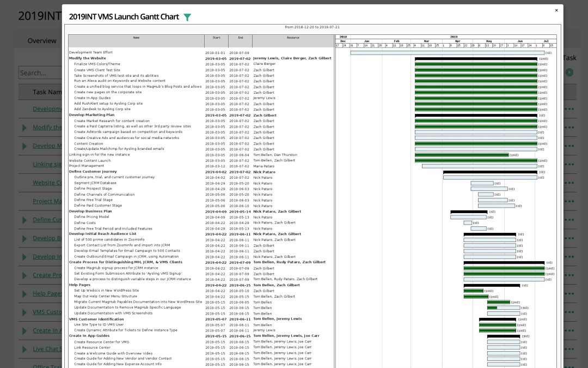Click the Resource column header in Gantt table
Image resolution: width=588 pixels, height=368 pixels.
coord(293,41)
